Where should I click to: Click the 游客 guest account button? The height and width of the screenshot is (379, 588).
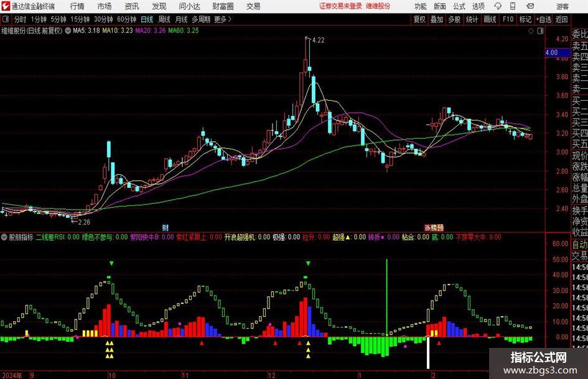pos(562,6)
